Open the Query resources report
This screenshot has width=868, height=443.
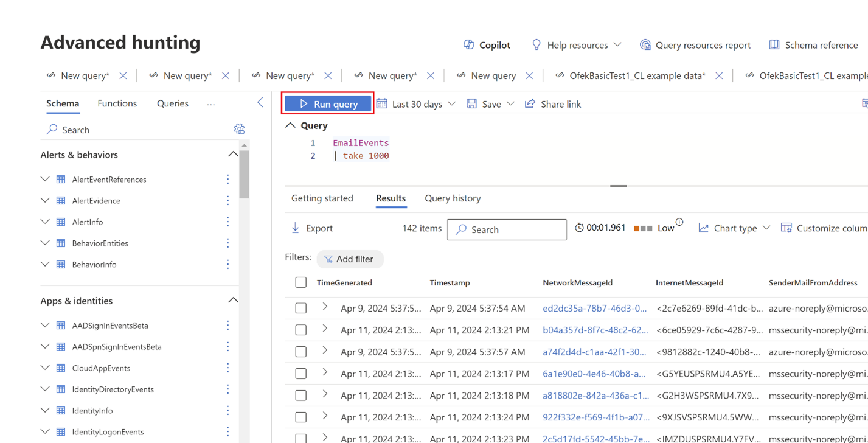695,44
